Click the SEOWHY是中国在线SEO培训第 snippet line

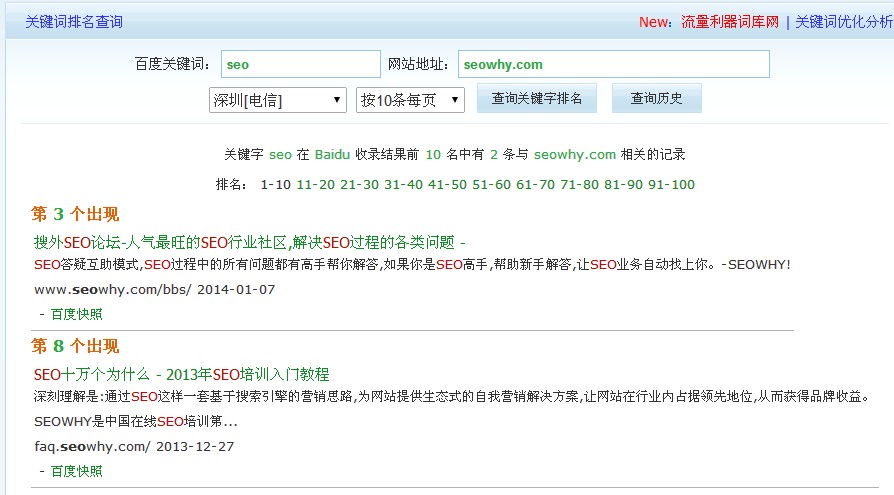[x=136, y=422]
